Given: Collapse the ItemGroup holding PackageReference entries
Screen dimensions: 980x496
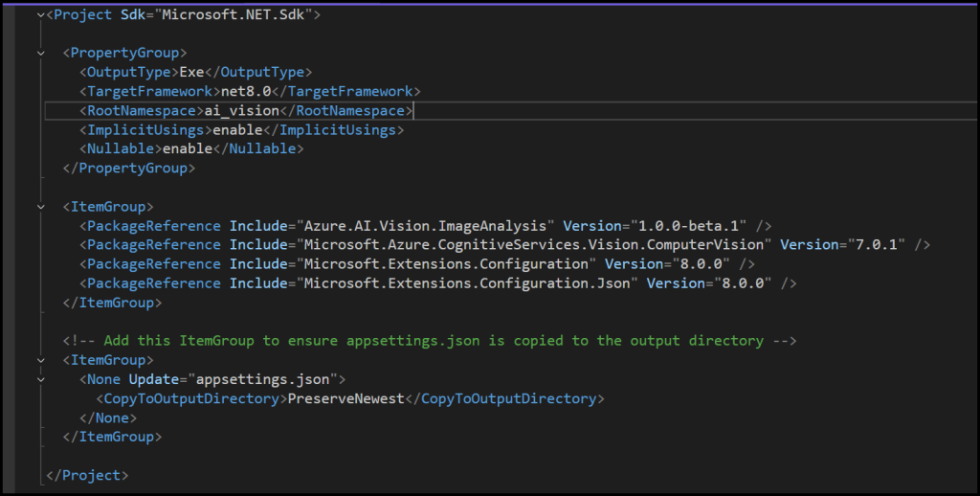Looking at the screenshot, I should 40,207.
